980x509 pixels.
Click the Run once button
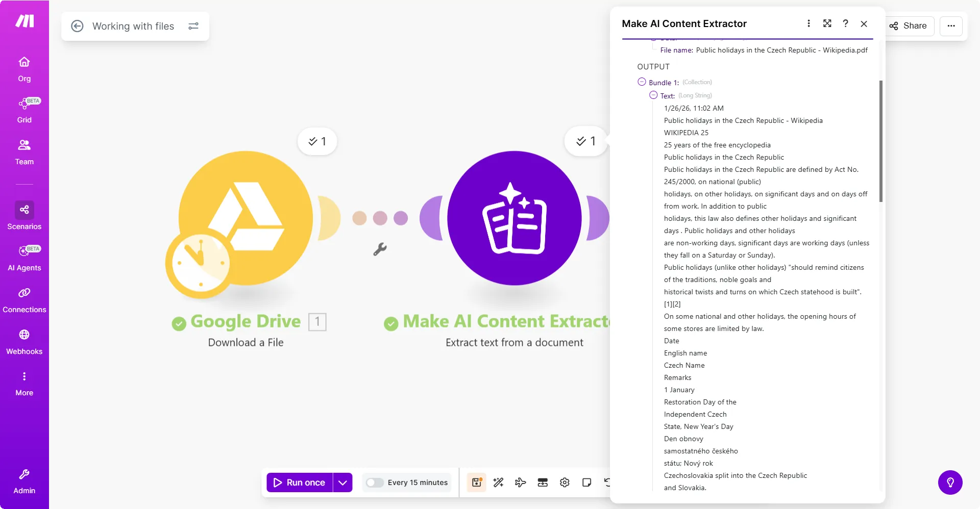(x=300, y=482)
